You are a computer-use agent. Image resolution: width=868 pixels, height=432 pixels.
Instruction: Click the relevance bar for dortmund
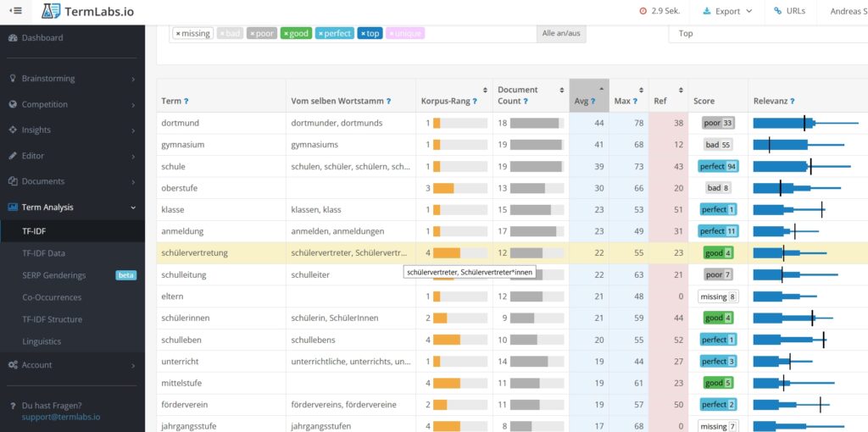[x=806, y=123]
